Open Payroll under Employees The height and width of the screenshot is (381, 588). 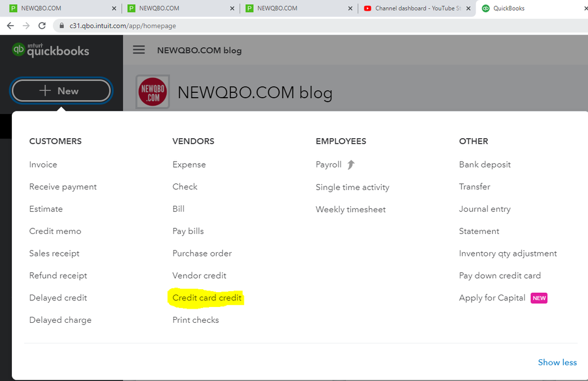[x=328, y=165]
